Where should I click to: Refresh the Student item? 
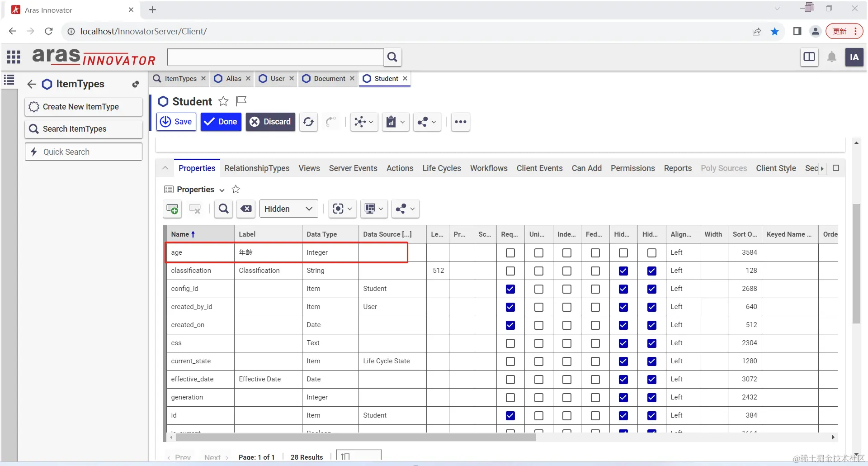click(x=308, y=122)
